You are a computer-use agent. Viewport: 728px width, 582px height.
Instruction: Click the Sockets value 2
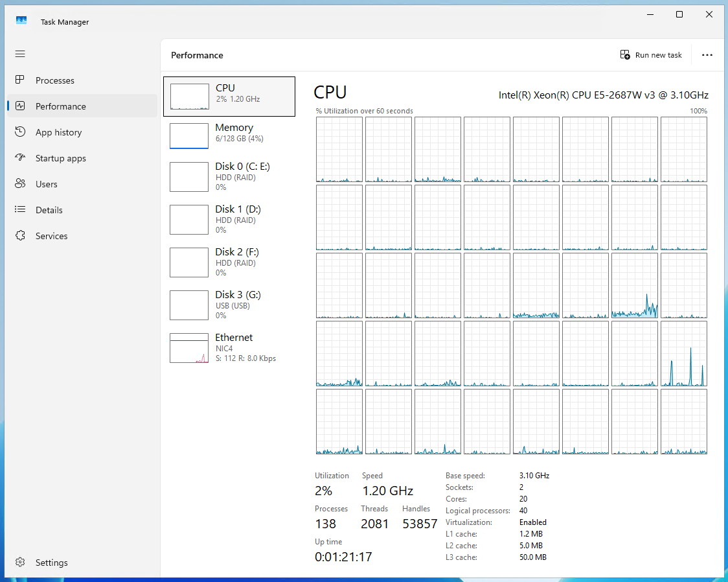(521, 487)
